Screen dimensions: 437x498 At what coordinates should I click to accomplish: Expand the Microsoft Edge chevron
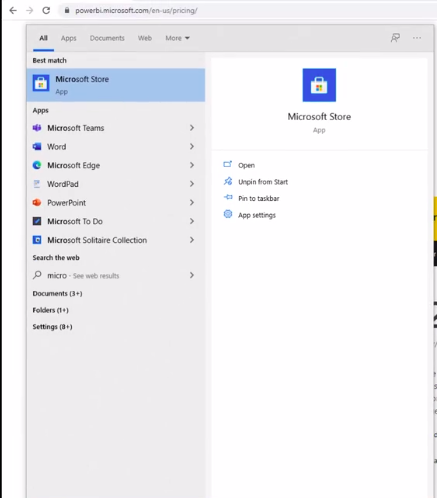tap(192, 165)
